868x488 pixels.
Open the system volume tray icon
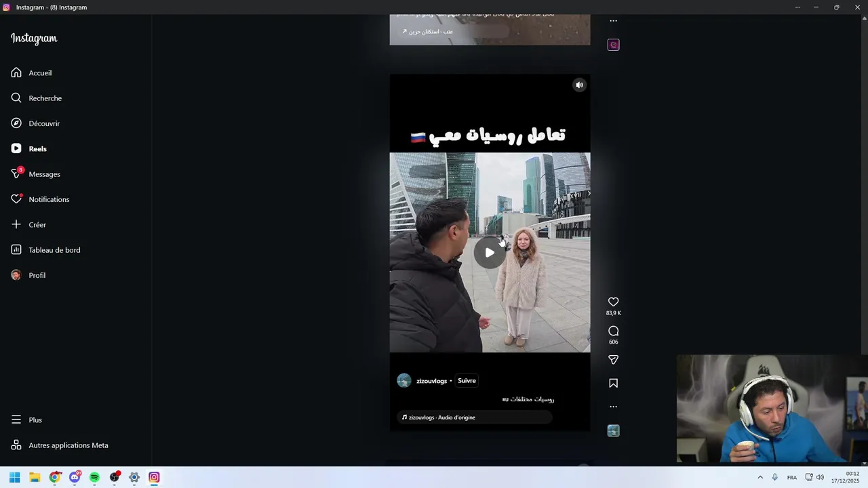click(820, 477)
